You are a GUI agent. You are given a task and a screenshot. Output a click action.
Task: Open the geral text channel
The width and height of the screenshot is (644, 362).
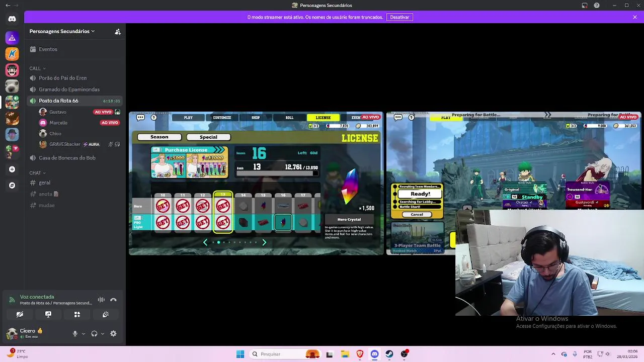coord(75,183)
